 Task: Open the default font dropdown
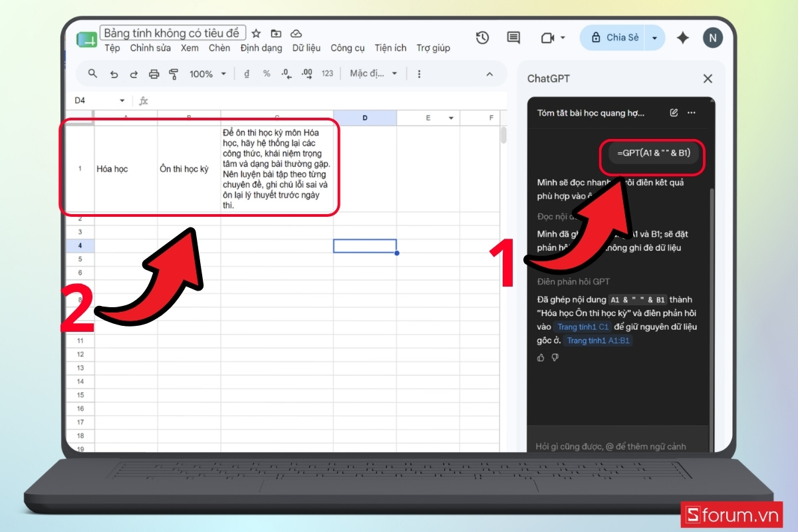374,74
